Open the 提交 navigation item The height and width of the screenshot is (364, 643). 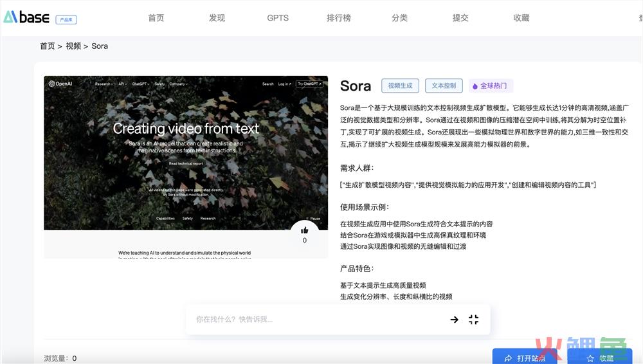coord(460,17)
